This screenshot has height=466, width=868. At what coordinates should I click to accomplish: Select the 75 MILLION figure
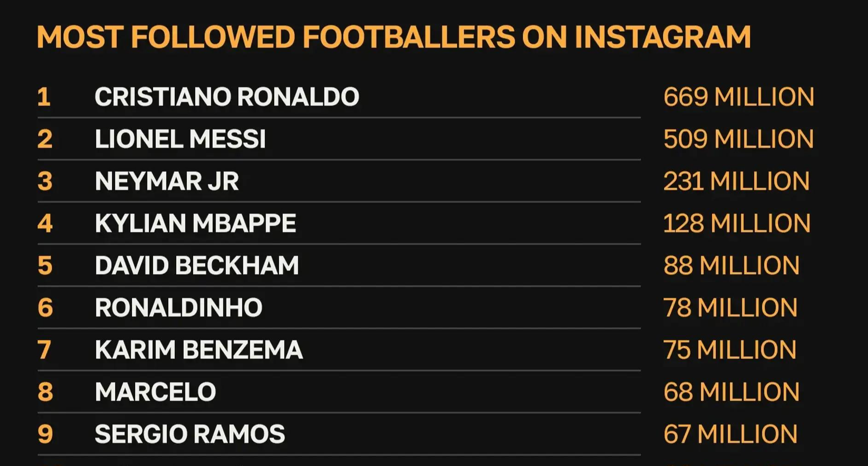pyautogui.click(x=730, y=350)
